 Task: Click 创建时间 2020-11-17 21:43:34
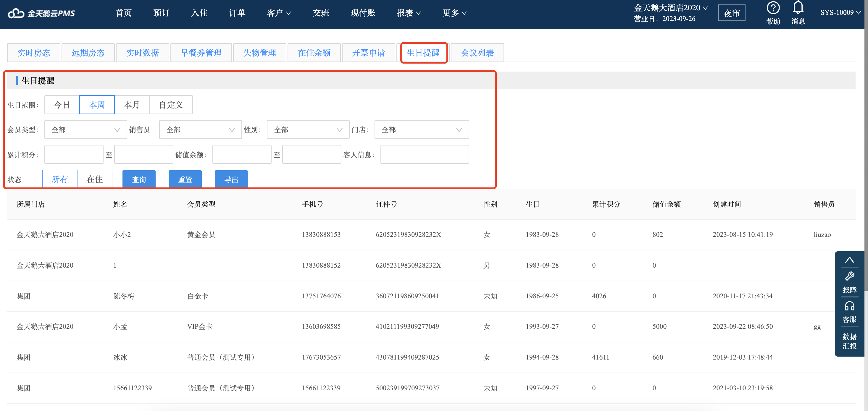click(743, 296)
